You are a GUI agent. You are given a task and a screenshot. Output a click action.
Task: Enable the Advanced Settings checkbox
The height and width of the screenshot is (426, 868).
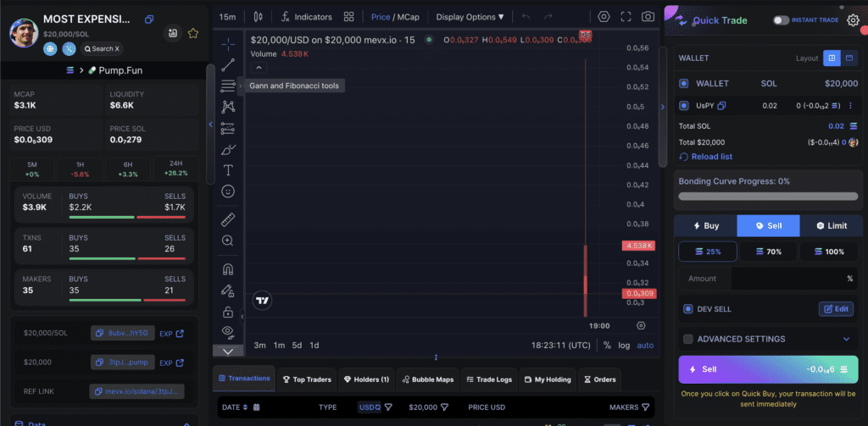pyautogui.click(x=688, y=339)
